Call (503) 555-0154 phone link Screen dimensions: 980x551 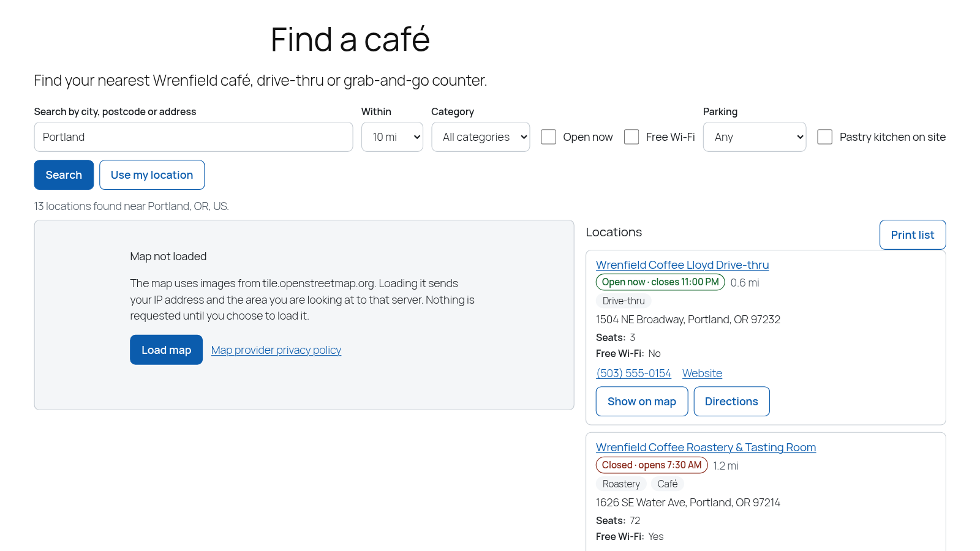(633, 373)
